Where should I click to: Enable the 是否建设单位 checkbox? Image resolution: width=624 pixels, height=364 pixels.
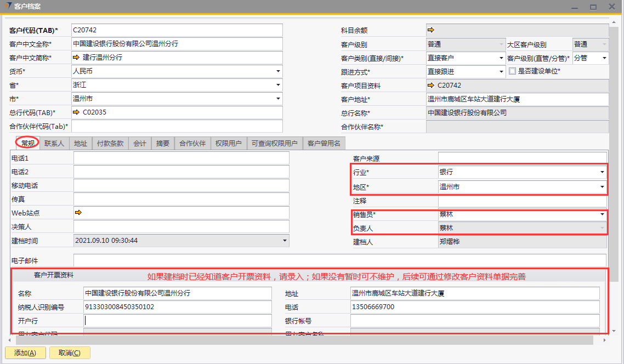point(512,71)
